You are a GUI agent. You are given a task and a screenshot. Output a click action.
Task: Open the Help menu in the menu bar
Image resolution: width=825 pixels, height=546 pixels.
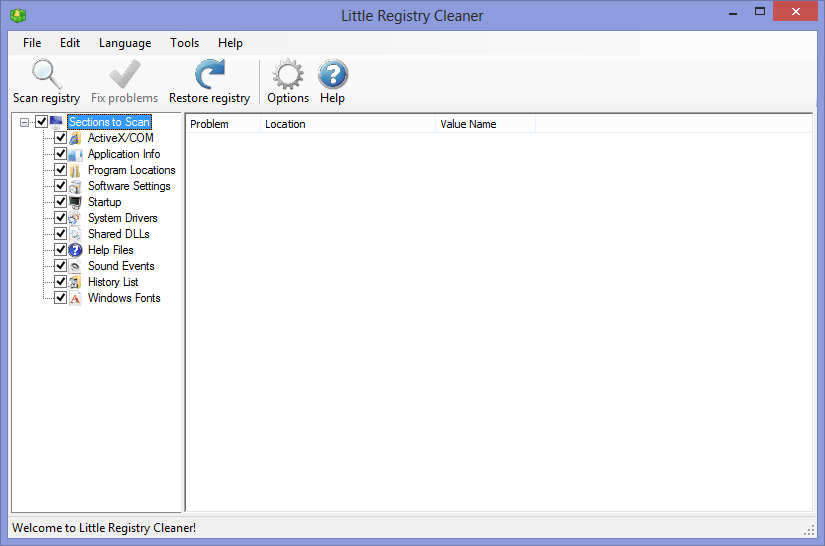pos(230,43)
